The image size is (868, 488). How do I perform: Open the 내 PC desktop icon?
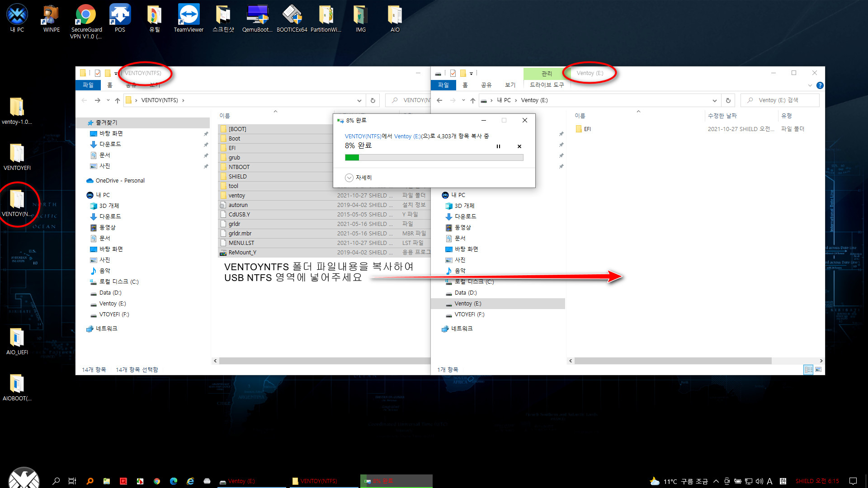(x=17, y=18)
